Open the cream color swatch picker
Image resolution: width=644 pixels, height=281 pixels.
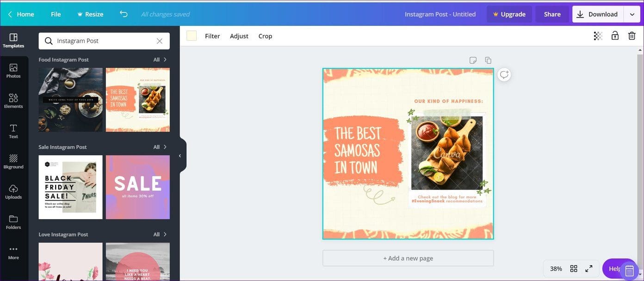(192, 36)
